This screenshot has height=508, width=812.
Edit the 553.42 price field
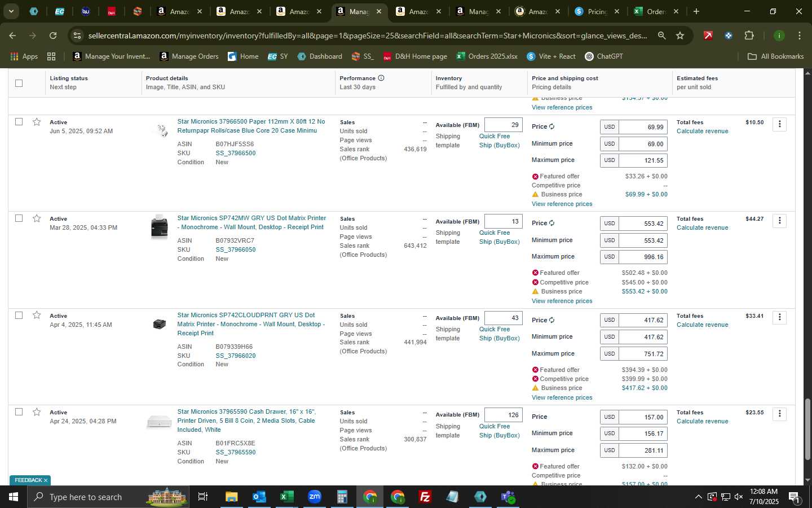pos(643,224)
